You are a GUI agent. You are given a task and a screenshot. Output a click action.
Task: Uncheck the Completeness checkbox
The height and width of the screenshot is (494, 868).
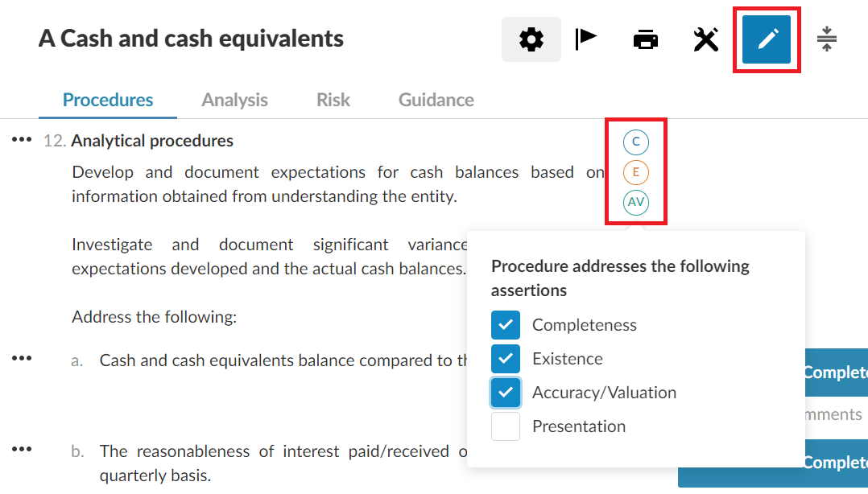[x=506, y=325]
